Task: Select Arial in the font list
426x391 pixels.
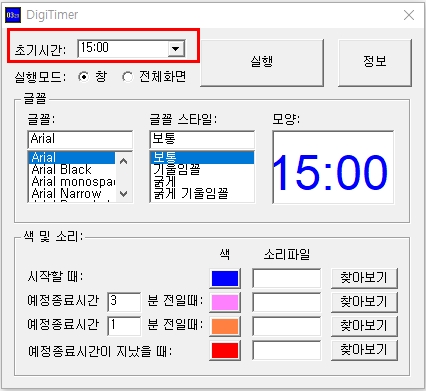Action: click(x=72, y=157)
